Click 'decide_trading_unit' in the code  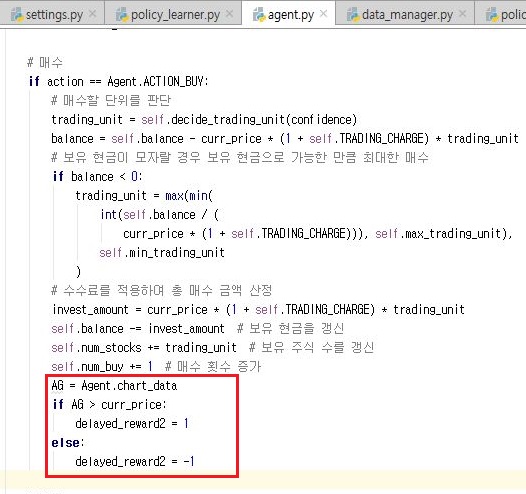coord(228,120)
